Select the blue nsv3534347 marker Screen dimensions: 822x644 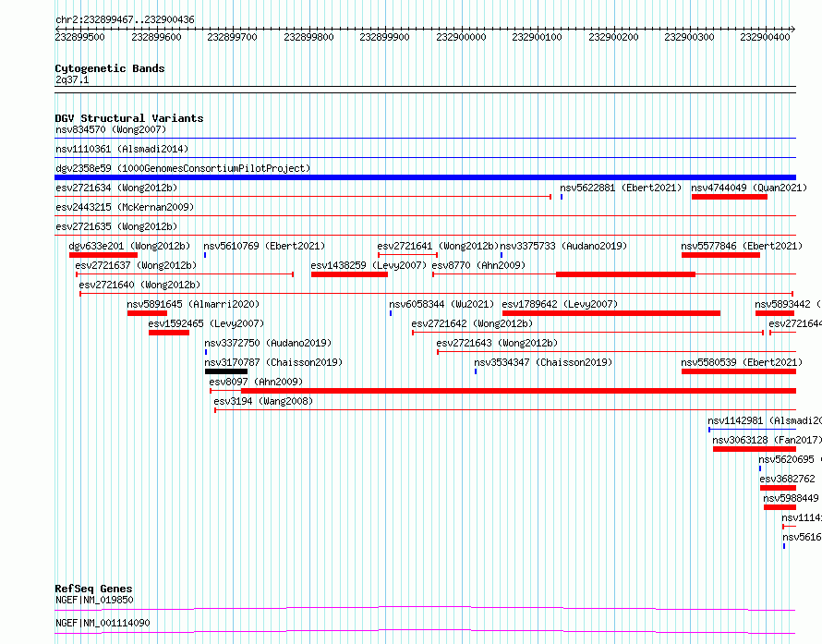click(476, 371)
